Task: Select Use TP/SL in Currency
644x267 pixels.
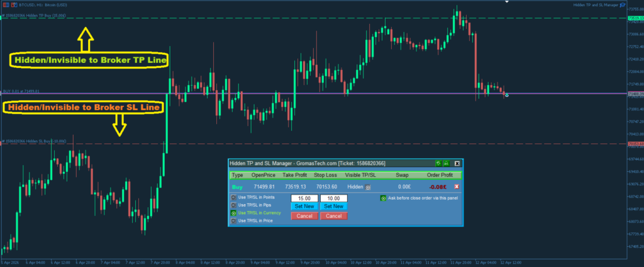Action: 233,213
